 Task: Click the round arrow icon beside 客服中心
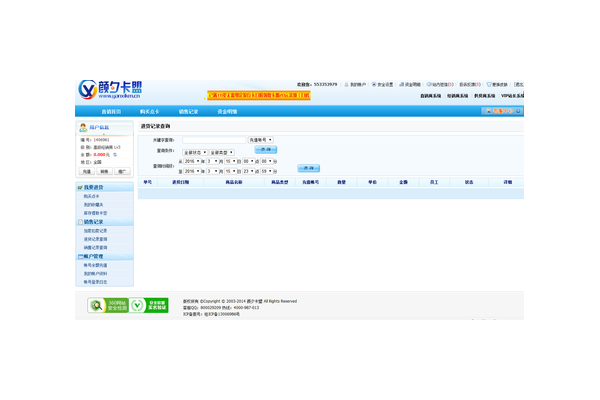pyautogui.click(x=518, y=111)
